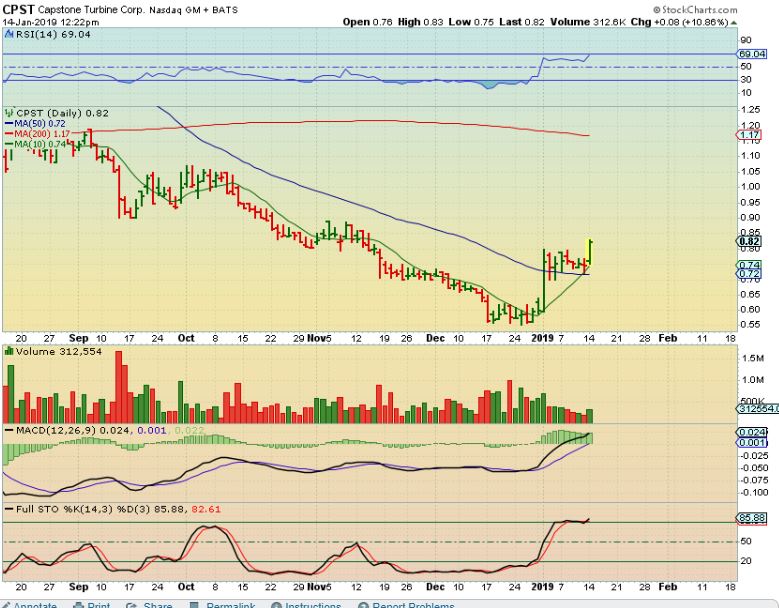Click the green up-arrow after Chg percentage
This screenshot has height=608, width=779.
click(734, 23)
